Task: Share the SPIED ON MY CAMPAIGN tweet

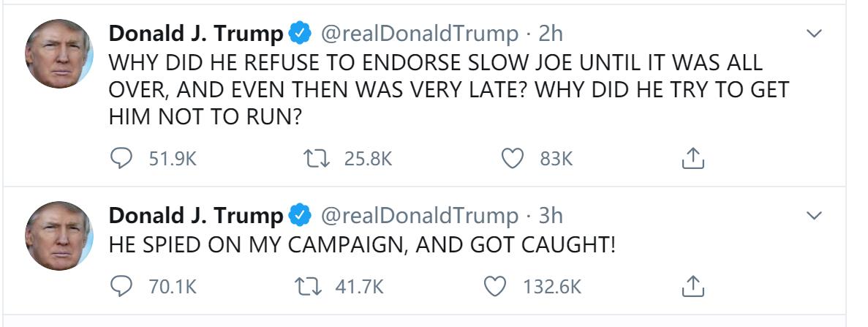Action: (x=693, y=286)
